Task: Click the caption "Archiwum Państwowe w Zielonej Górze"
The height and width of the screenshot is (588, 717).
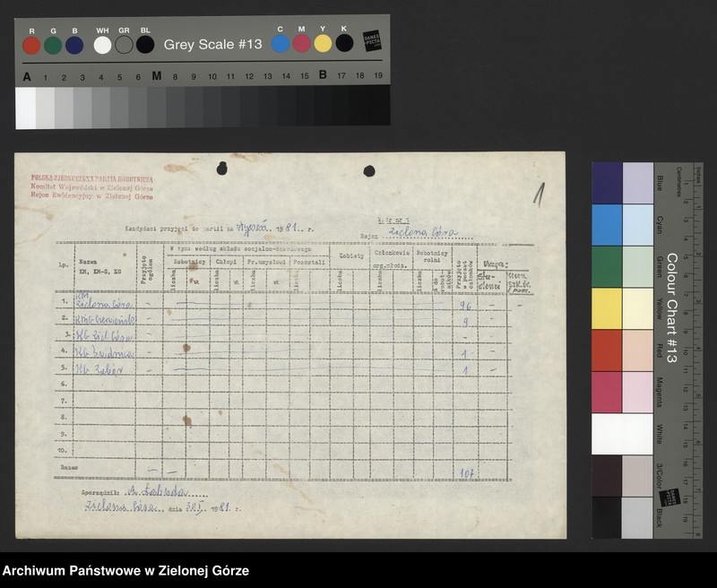Action: pos(125,571)
